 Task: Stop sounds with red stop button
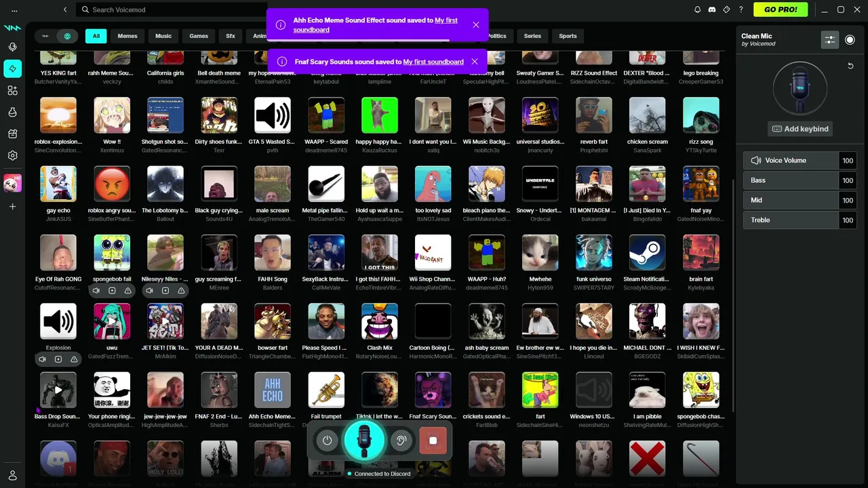pyautogui.click(x=433, y=441)
